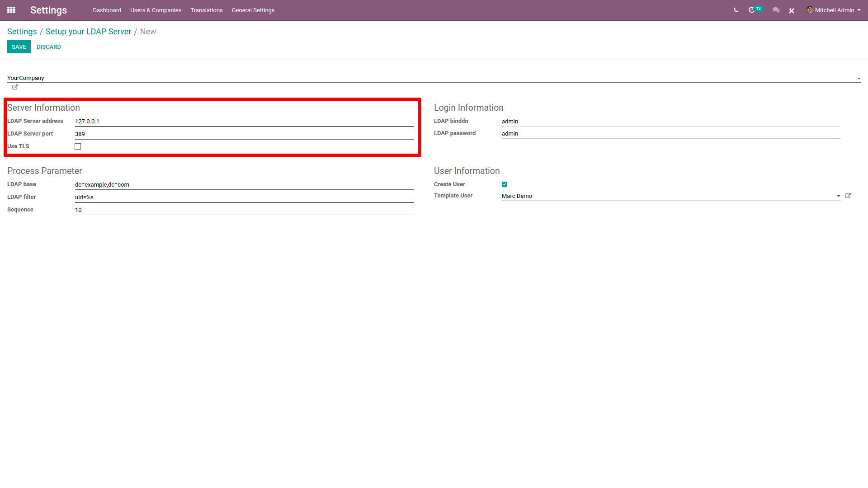This screenshot has width=868, height=488.
Task: Open the General Settings menu tab
Action: point(252,10)
